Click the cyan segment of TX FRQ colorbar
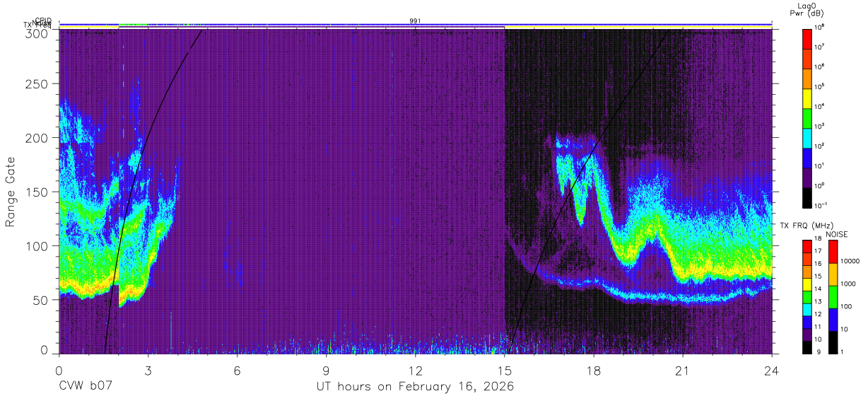Screen dimensions: 868x401 (x=808, y=308)
